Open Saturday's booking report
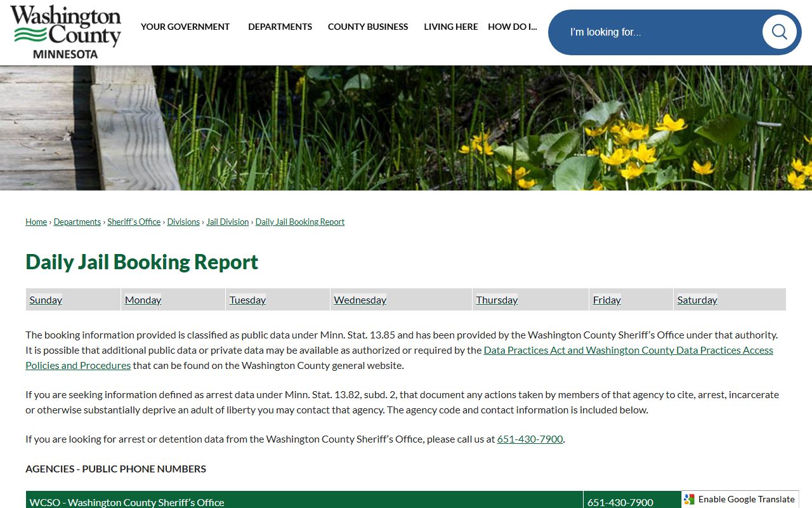Image resolution: width=812 pixels, height=508 pixels. click(697, 300)
